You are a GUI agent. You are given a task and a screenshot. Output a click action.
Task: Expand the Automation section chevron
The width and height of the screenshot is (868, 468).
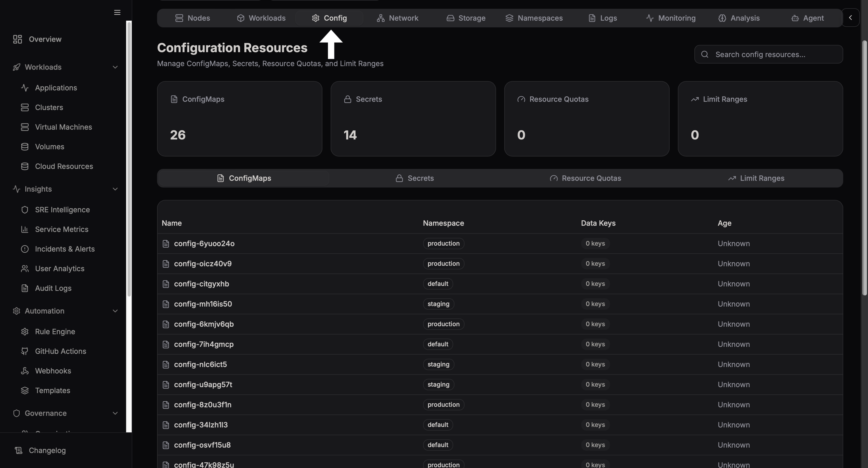tap(115, 311)
